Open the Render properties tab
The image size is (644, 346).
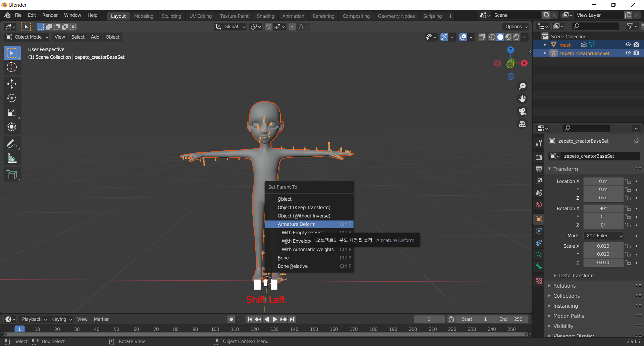click(x=539, y=157)
